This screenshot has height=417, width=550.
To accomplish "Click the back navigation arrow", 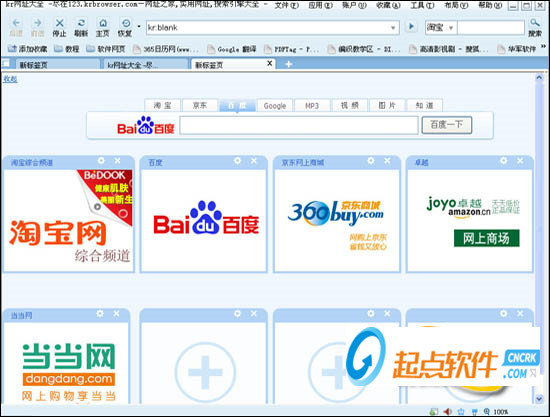I will click(x=16, y=23).
